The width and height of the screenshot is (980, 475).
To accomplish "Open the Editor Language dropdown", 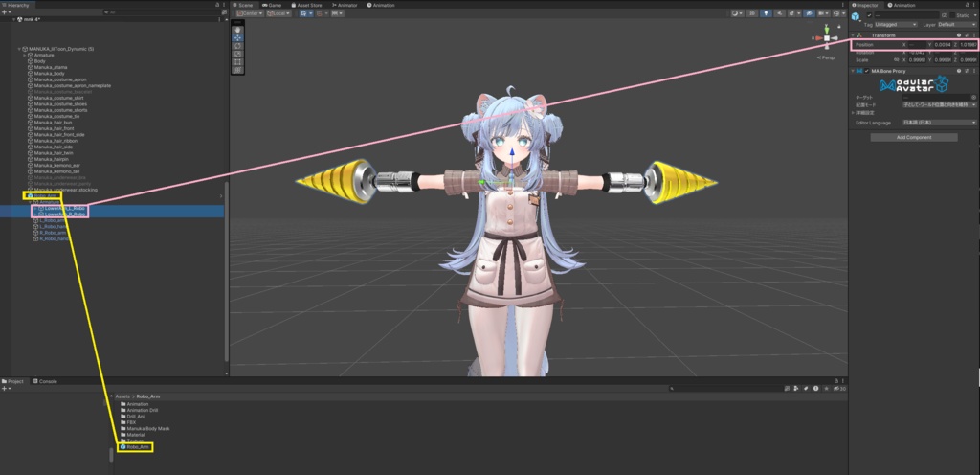I will point(940,123).
